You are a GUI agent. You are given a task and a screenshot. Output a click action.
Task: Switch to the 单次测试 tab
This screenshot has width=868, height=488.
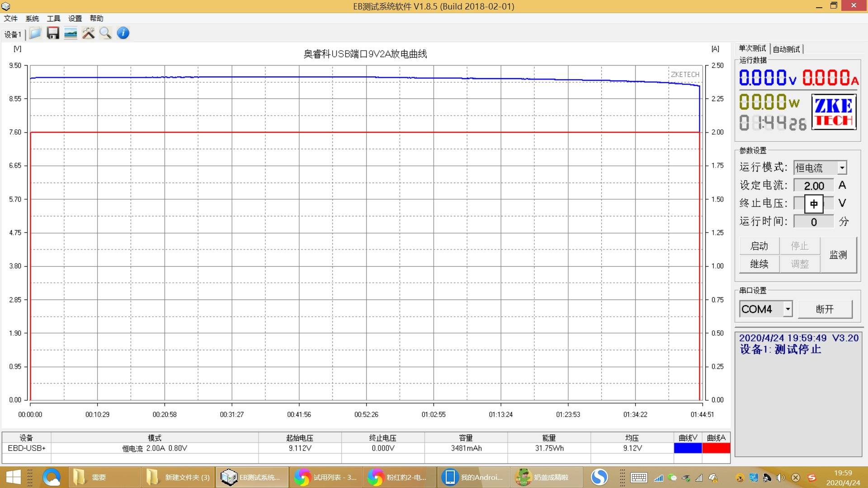coord(752,48)
